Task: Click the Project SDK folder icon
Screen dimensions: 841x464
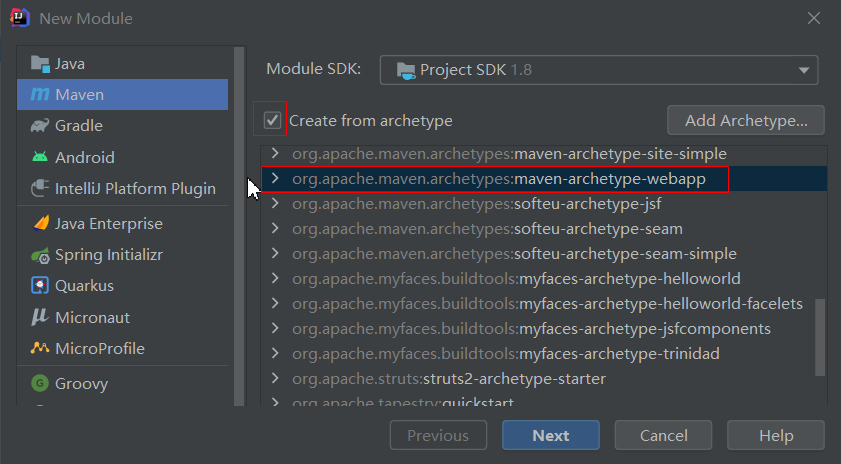Action: (x=405, y=70)
